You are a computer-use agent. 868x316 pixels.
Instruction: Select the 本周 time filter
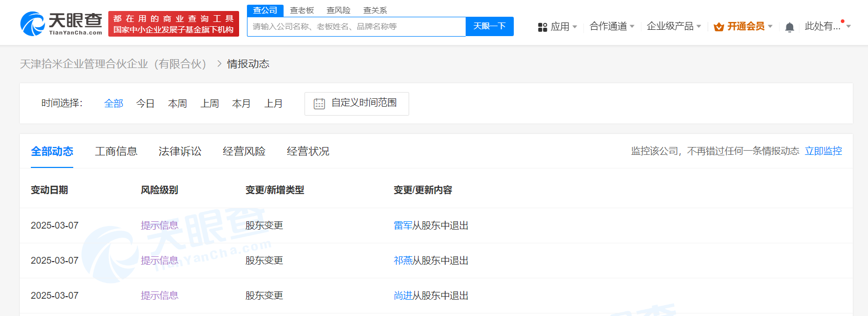tap(177, 104)
